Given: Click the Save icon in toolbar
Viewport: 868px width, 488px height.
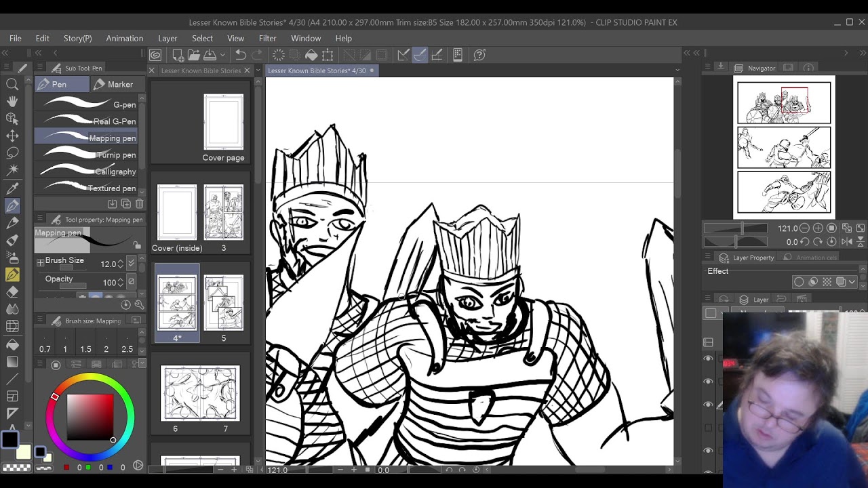Looking at the screenshot, I should (x=210, y=55).
